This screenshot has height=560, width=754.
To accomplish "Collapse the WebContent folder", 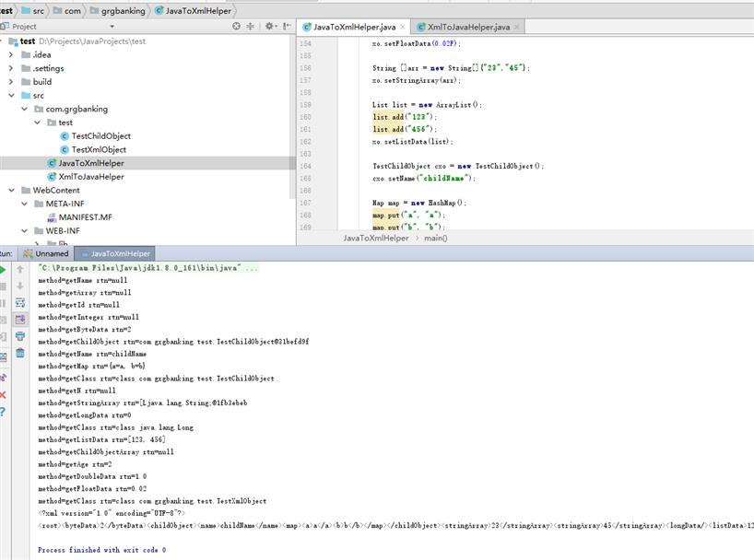I will pyautogui.click(x=11, y=191).
